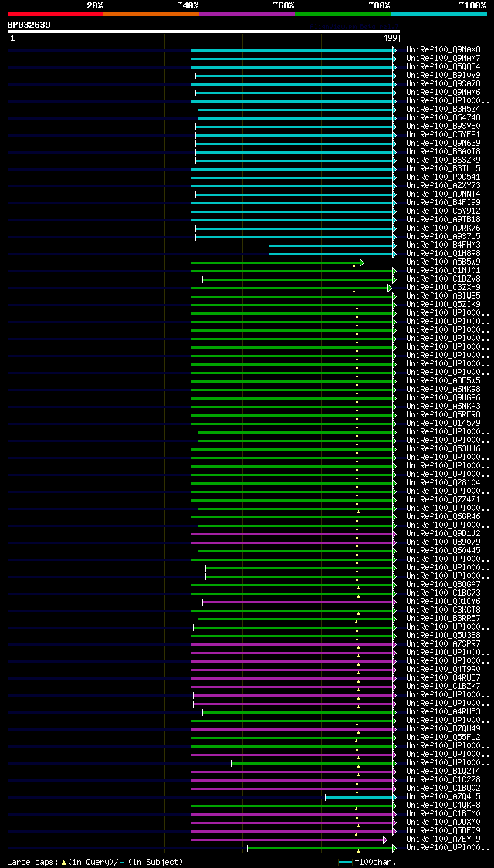Select the UniRef100_A9TB18 label
The image size is (494, 868).
coord(443,220)
